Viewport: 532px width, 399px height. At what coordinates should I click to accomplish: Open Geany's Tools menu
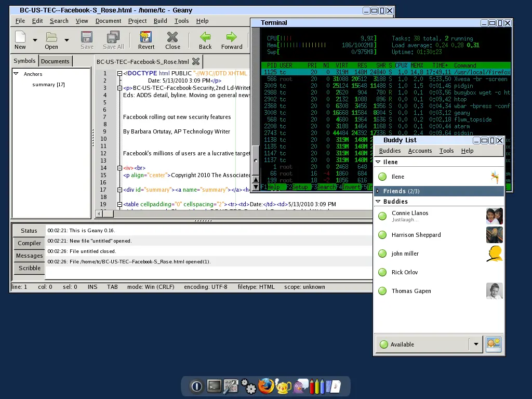181,21
